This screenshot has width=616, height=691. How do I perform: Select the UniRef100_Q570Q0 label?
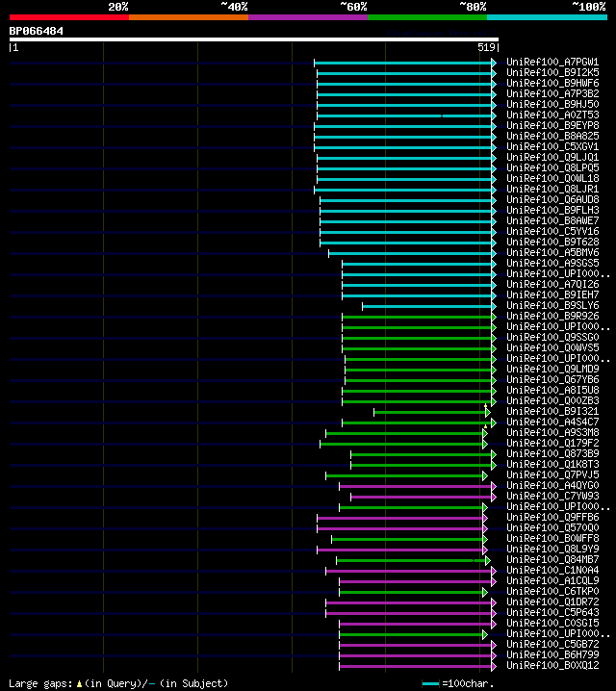(552, 527)
